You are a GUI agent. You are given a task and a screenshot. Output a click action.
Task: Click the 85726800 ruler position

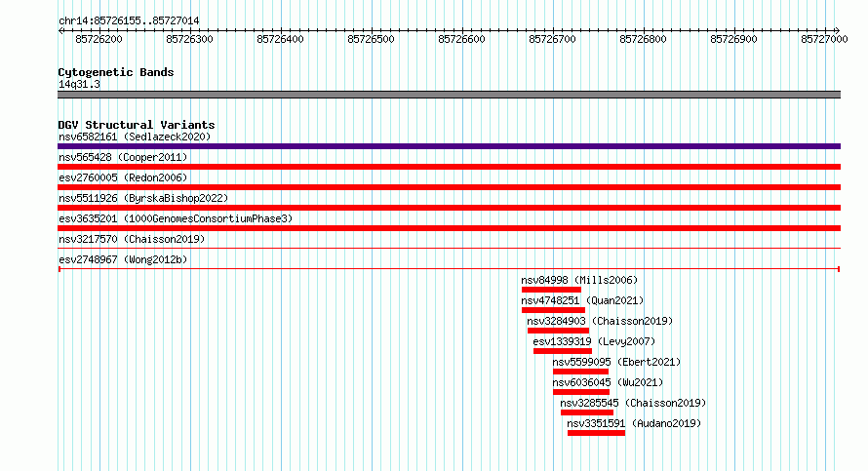[x=644, y=39]
